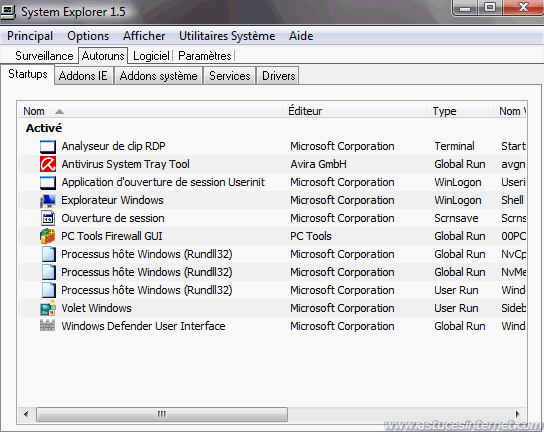Collapse the Activé group header
544x432 pixels.
click(x=44, y=128)
